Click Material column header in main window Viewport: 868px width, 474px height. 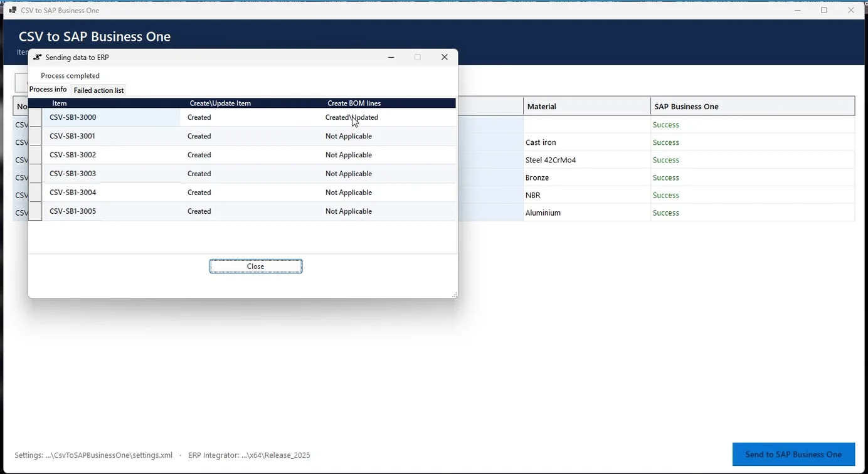[x=586, y=106]
